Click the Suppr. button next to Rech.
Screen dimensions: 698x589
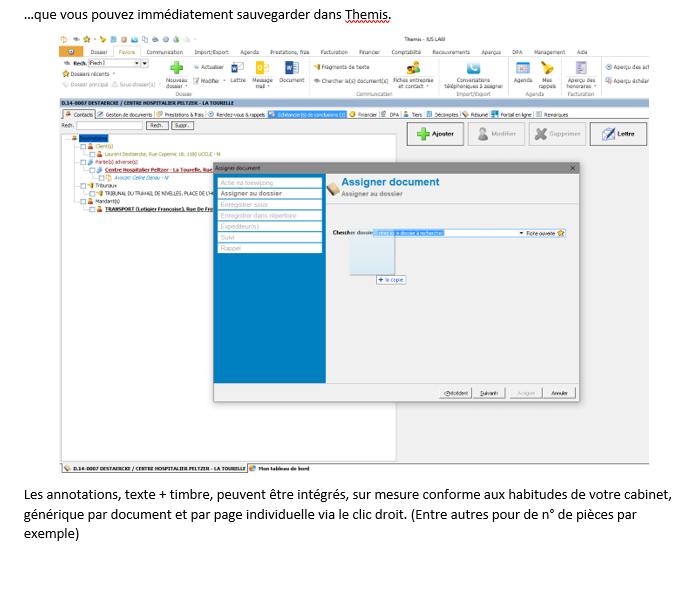pos(182,126)
